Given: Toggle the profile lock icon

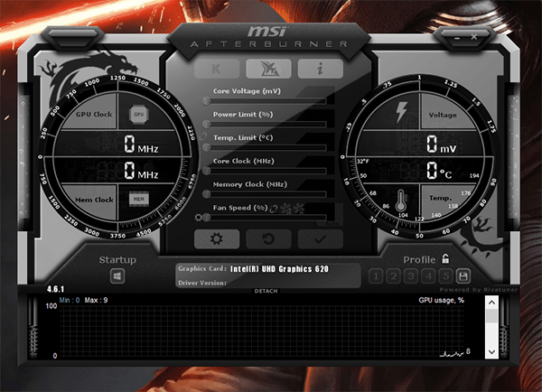Looking at the screenshot, I should pyautogui.click(x=446, y=258).
